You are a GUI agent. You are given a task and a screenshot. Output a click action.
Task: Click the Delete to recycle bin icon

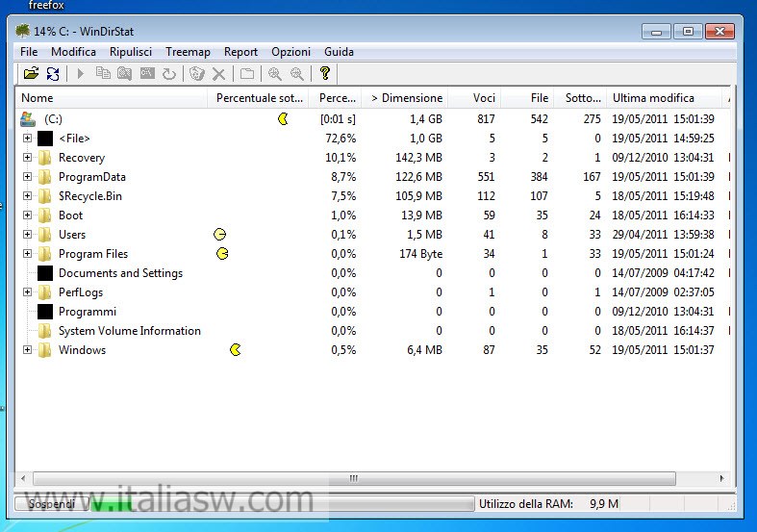click(x=196, y=74)
